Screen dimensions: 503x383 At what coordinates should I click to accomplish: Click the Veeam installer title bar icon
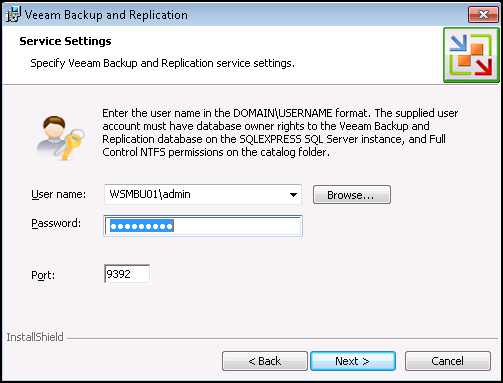pos(14,15)
